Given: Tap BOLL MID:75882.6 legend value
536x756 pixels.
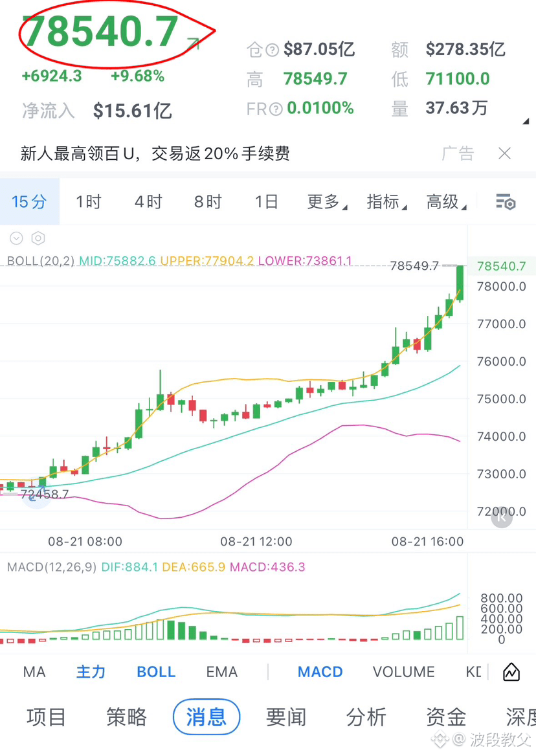Looking at the screenshot, I should (118, 261).
